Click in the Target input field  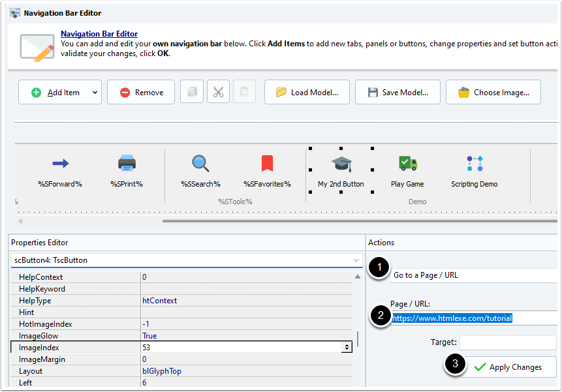(x=507, y=342)
